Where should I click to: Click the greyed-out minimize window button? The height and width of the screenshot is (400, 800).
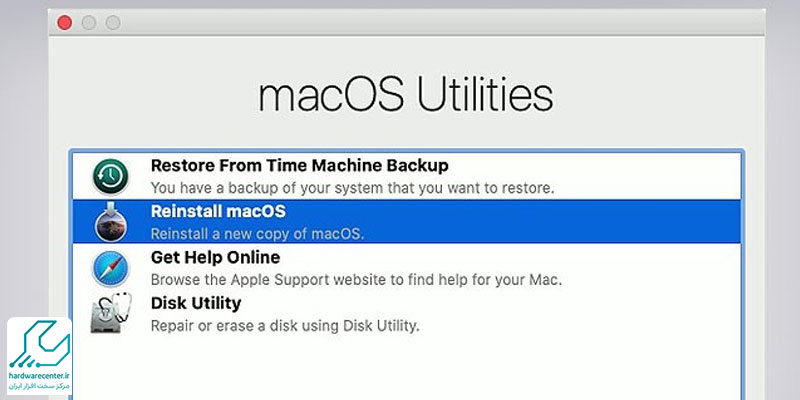coord(89,22)
